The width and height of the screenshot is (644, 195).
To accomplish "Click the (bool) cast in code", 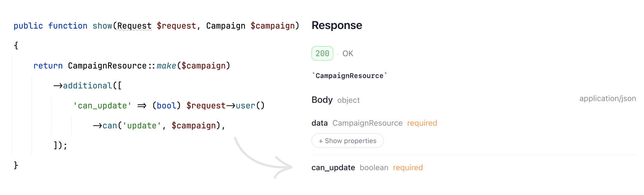I will tap(166, 105).
